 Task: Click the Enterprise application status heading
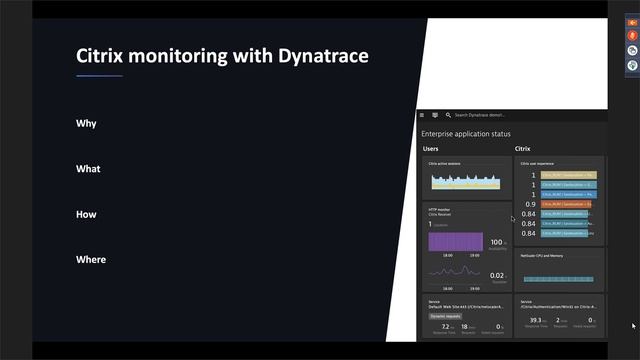click(x=466, y=134)
